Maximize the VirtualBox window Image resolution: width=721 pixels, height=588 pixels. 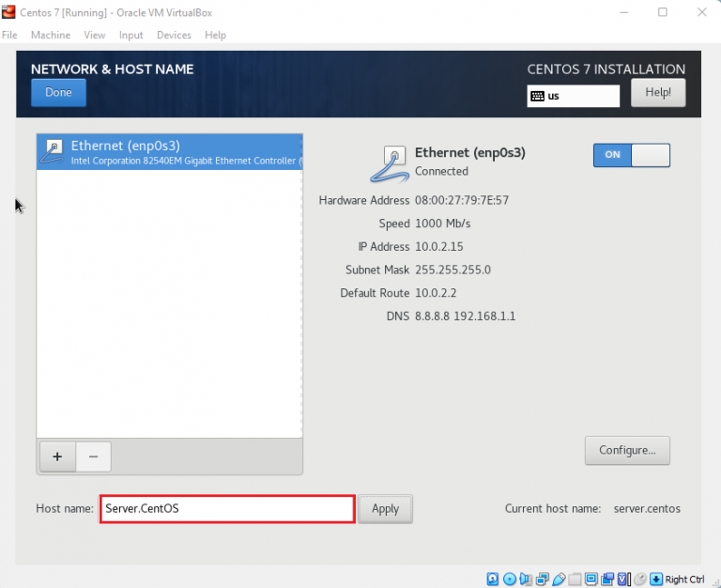[x=663, y=12]
